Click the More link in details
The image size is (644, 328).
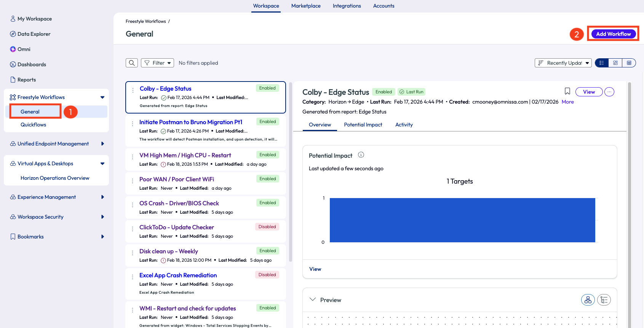click(567, 102)
